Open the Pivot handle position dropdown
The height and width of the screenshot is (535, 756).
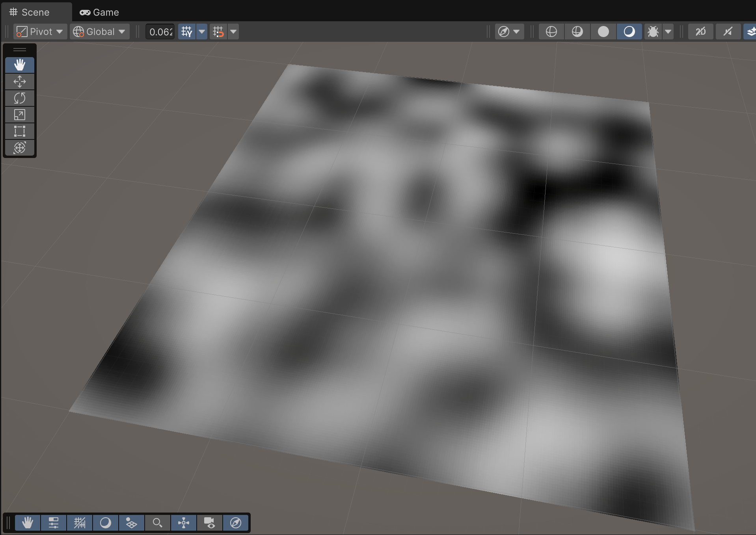point(39,32)
